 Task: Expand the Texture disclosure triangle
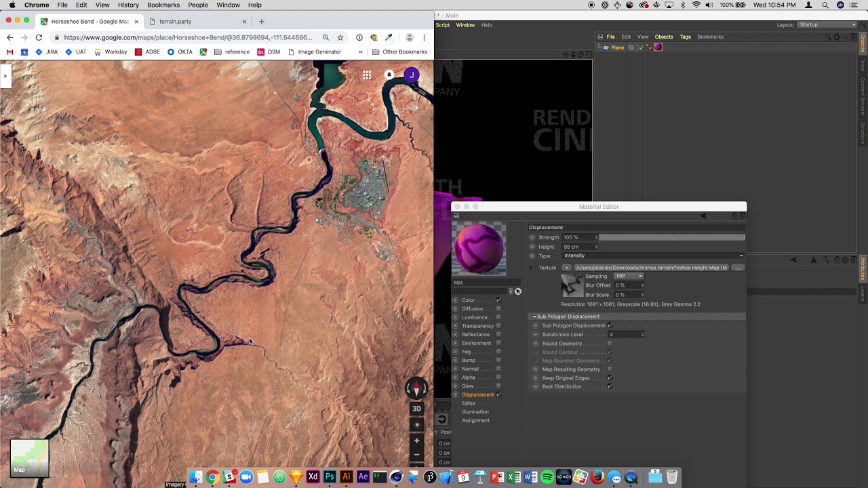(531, 268)
